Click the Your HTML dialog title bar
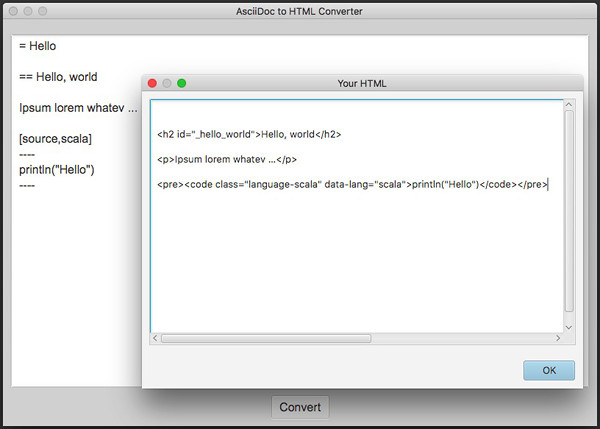600x429 pixels. [362, 83]
